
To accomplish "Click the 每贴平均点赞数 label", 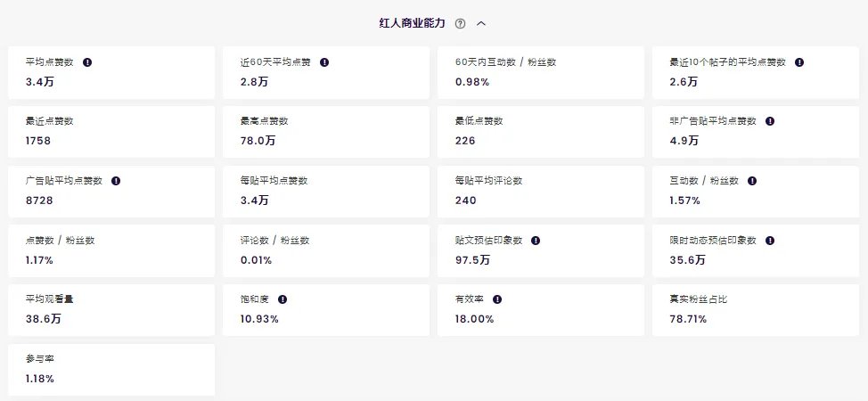I will (274, 181).
